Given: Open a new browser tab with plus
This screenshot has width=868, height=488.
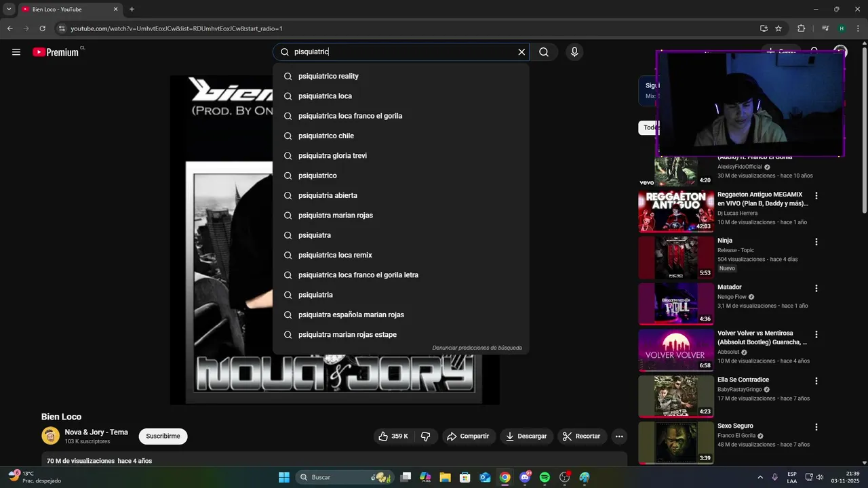Looking at the screenshot, I should coord(132,9).
